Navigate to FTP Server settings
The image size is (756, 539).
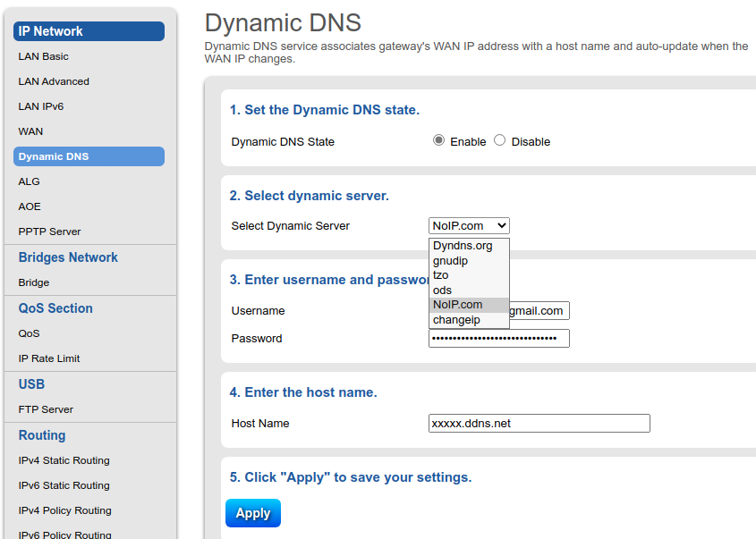(x=47, y=409)
